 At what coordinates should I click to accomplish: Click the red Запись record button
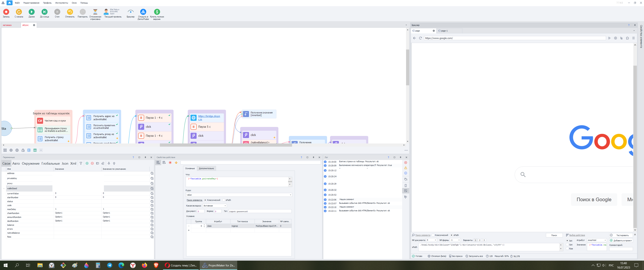tap(6, 12)
